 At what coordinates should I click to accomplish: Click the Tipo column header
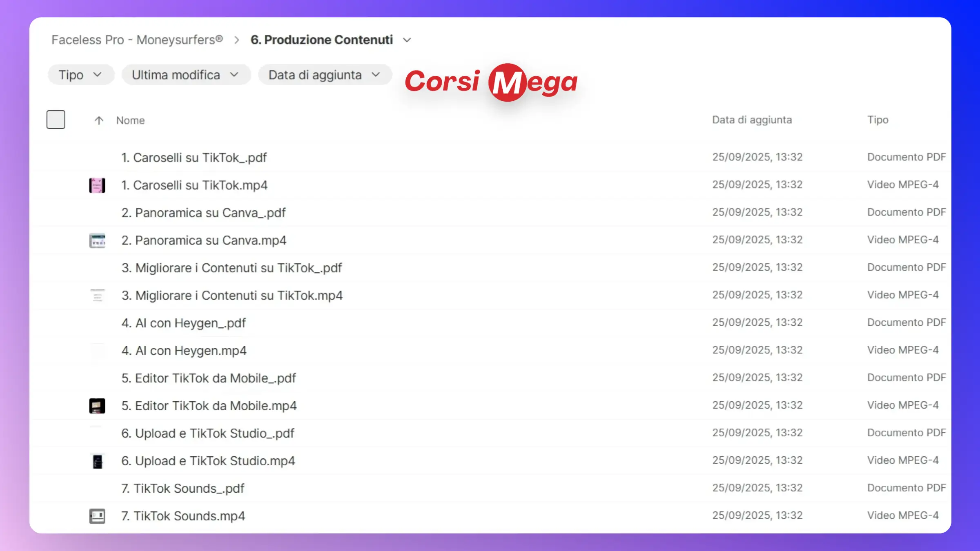tap(878, 120)
